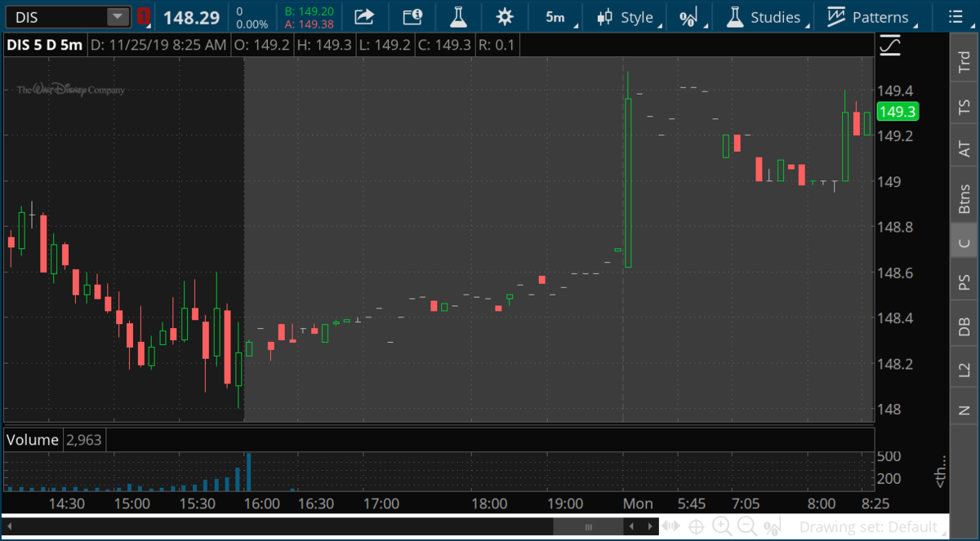This screenshot has width=980, height=541.
Task: Click the 2,963 volume value
Action: tap(83, 440)
